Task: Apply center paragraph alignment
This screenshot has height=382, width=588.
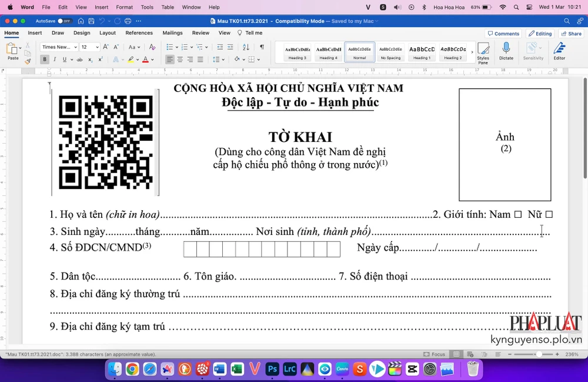Action: click(x=181, y=59)
